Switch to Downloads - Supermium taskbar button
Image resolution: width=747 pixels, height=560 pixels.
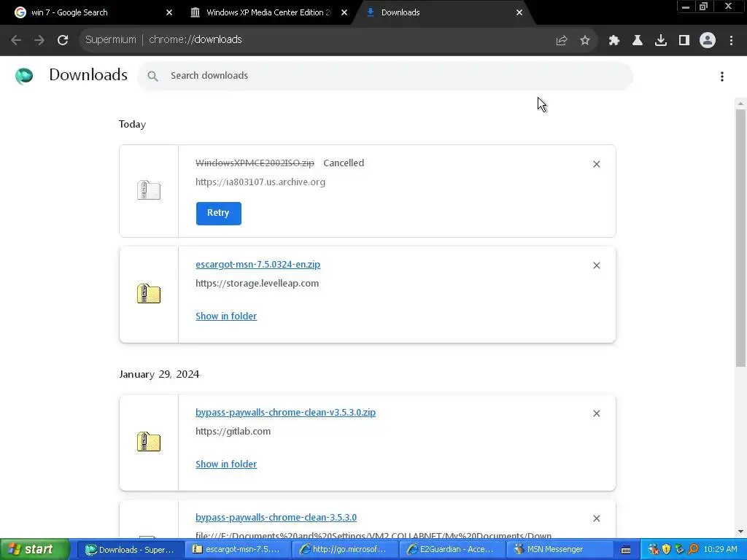click(x=130, y=550)
